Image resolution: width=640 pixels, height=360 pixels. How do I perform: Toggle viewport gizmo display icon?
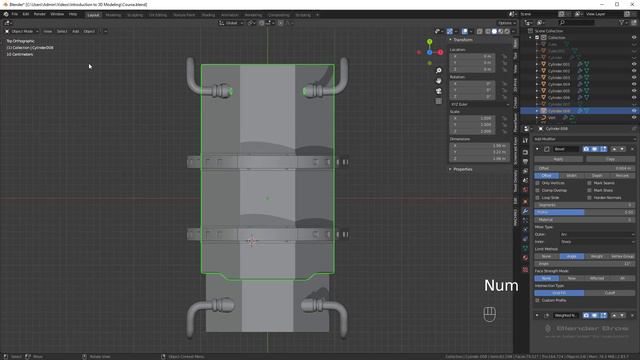449,31
